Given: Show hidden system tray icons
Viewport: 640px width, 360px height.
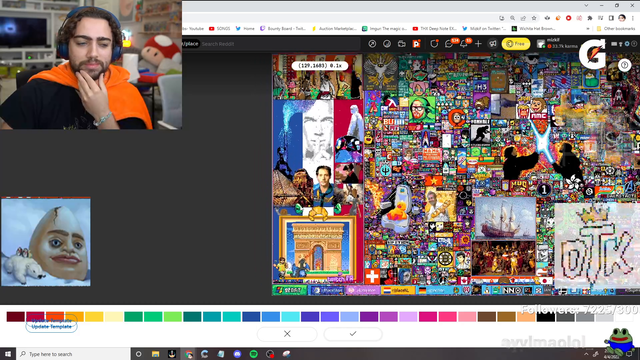Looking at the screenshot, I should pos(586,354).
